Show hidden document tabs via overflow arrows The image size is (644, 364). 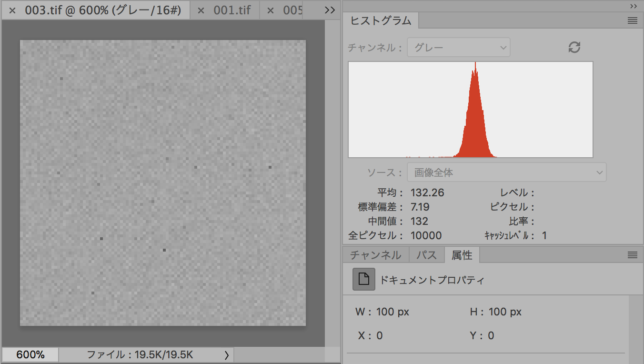pos(330,10)
